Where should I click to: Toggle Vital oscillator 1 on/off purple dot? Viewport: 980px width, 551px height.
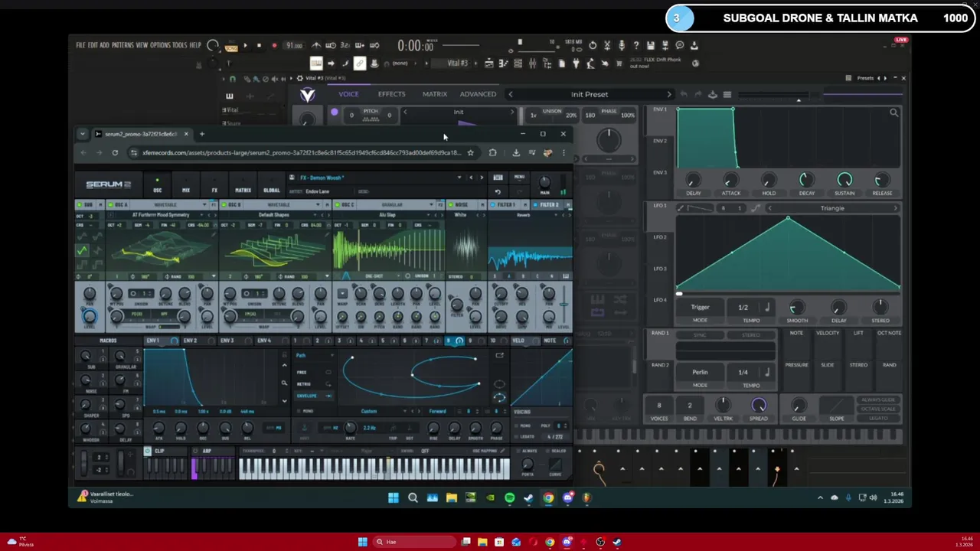coord(335,112)
